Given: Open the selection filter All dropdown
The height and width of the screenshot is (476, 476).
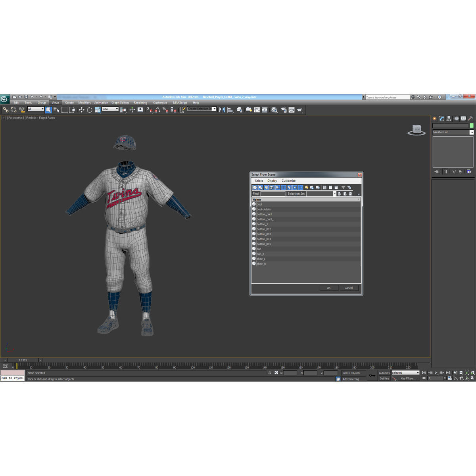Looking at the screenshot, I should point(36,109).
